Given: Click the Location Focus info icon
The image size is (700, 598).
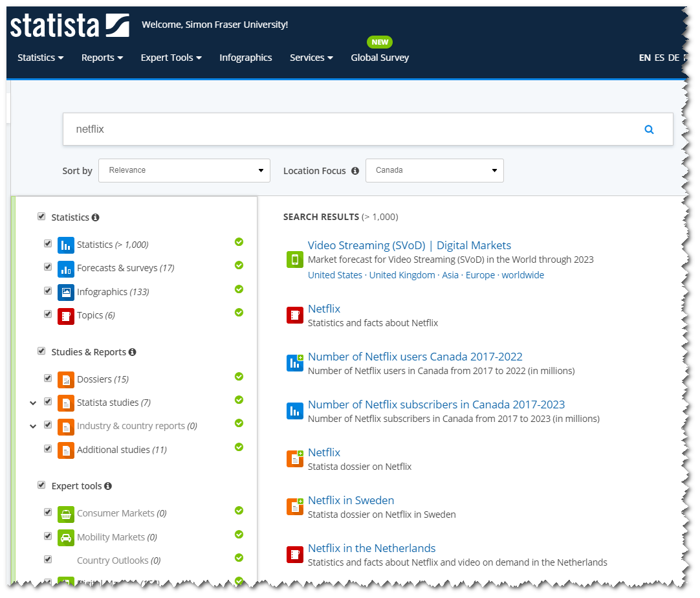Looking at the screenshot, I should 355,171.
